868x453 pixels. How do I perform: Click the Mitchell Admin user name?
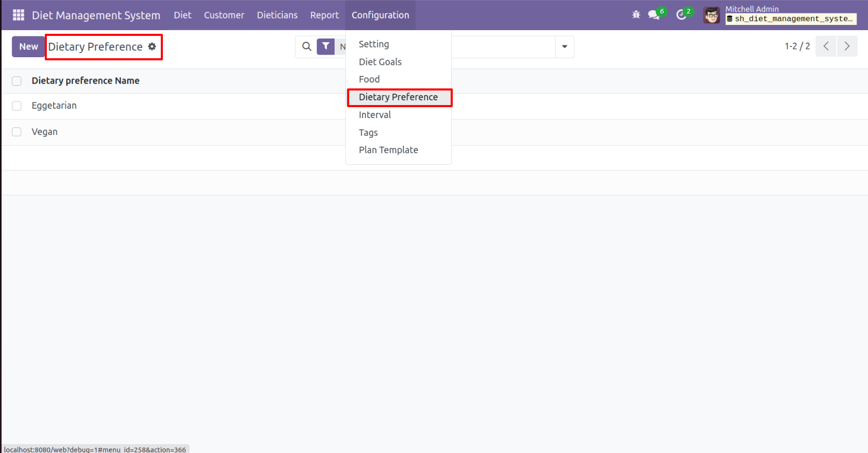point(752,9)
